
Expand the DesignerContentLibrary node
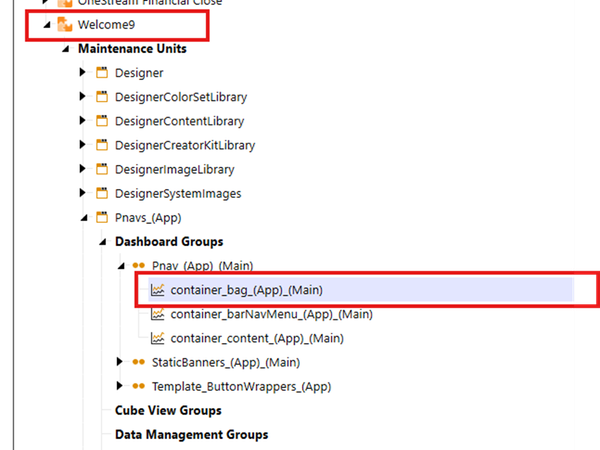coord(82,121)
